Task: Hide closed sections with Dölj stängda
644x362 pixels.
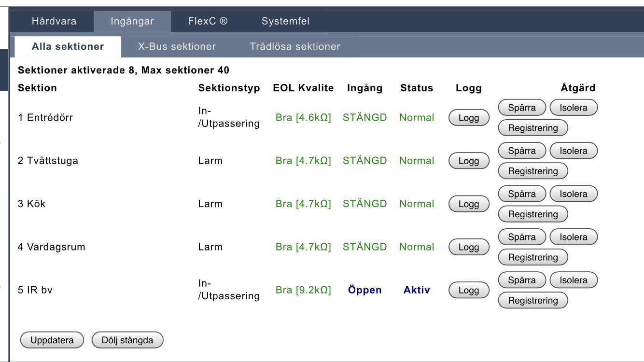Action: click(x=127, y=340)
